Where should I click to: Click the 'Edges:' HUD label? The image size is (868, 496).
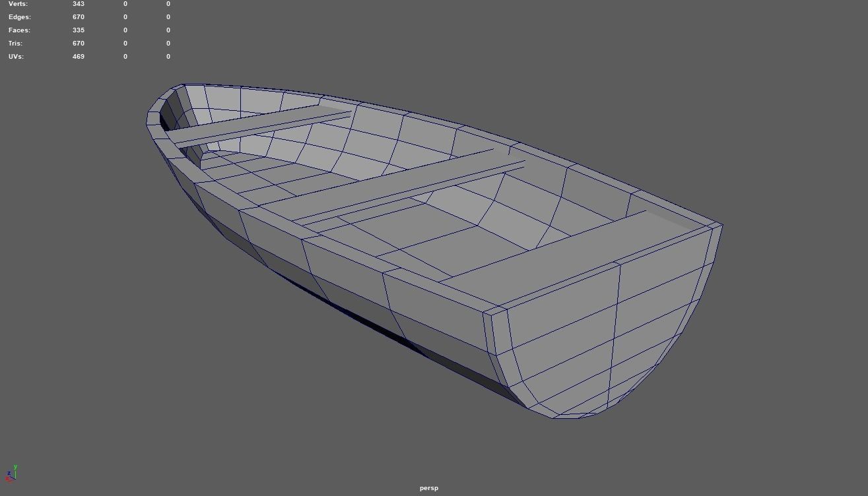(x=20, y=17)
